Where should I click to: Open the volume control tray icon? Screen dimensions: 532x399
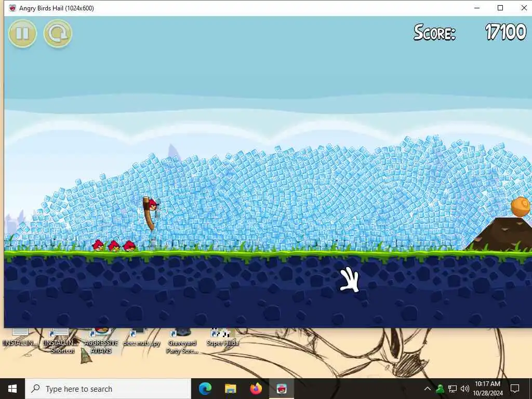[x=465, y=389]
